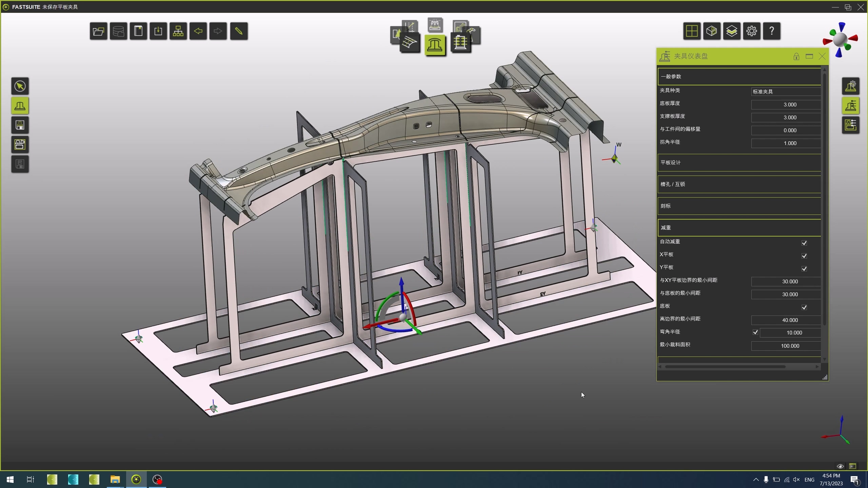Screen dimensions: 868x488
Task: Open File Explorer from the taskbar
Action: point(115,480)
